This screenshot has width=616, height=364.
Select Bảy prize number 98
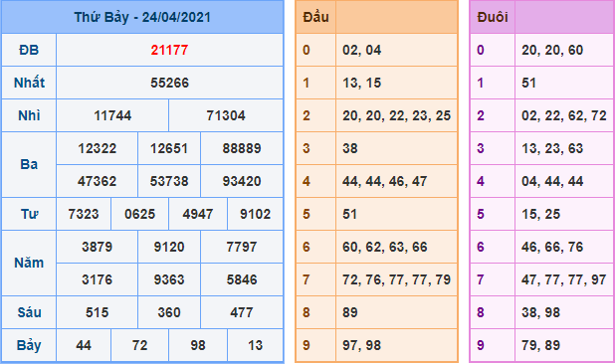(x=198, y=345)
